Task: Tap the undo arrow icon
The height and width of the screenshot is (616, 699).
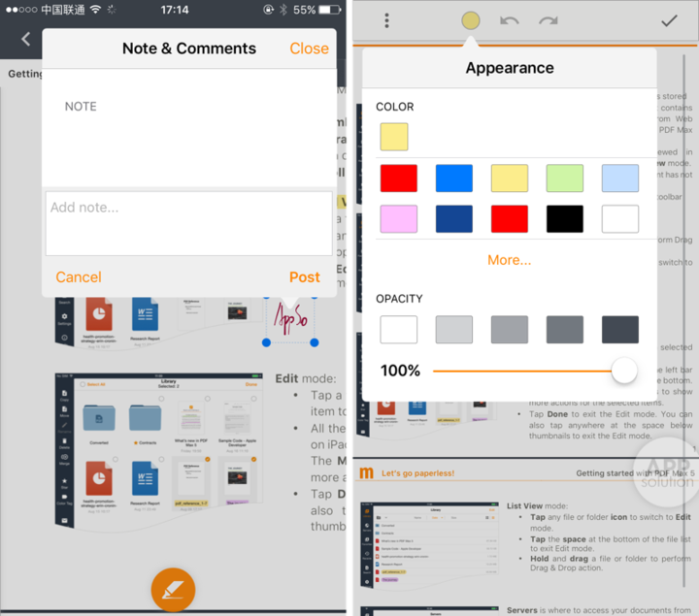Action: [x=510, y=20]
